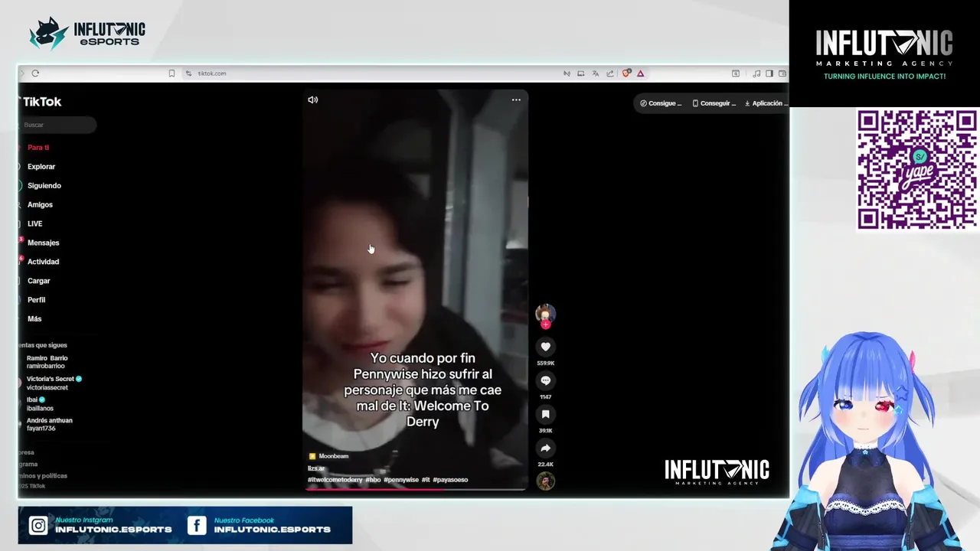Focus the Buscar search field
980x551 pixels.
coord(58,125)
